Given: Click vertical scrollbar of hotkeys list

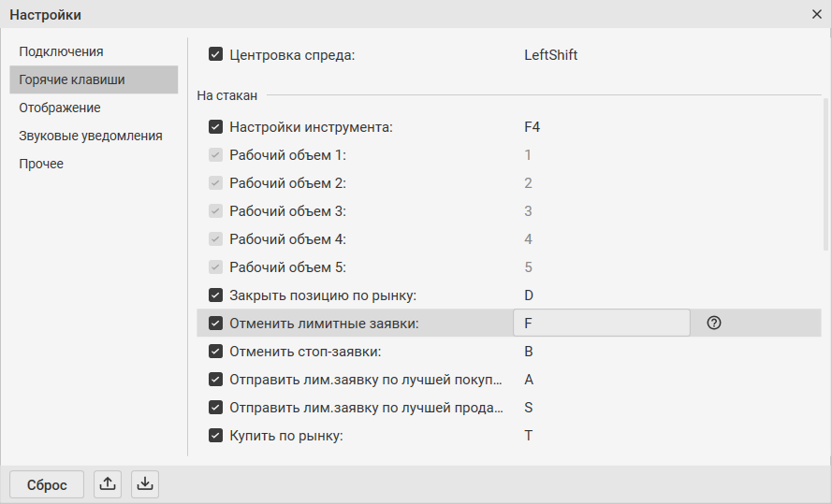Looking at the screenshot, I should click(825, 174).
